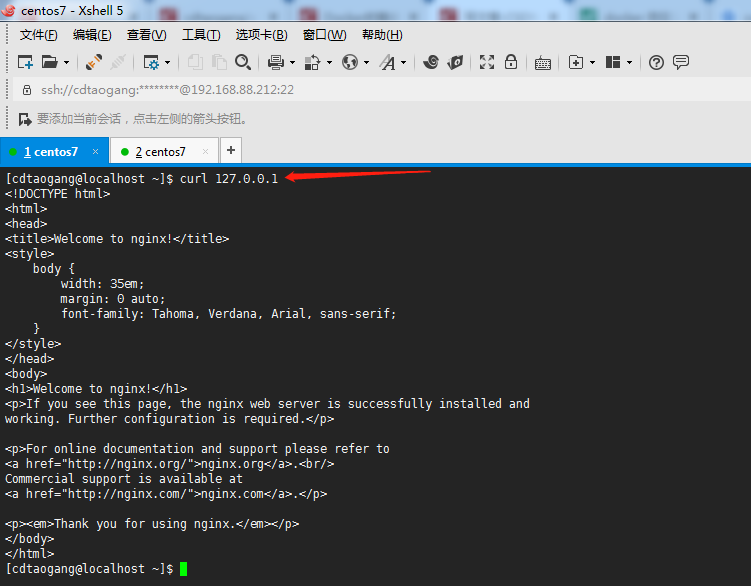Click the lock icon in address bar

27,90
